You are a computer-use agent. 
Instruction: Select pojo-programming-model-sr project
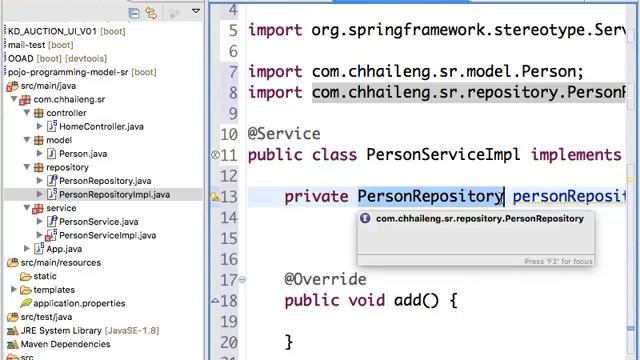pyautogui.click(x=82, y=72)
